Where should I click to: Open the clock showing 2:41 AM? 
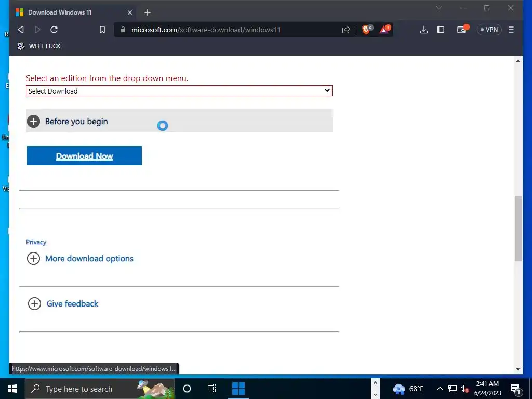tap(487, 389)
